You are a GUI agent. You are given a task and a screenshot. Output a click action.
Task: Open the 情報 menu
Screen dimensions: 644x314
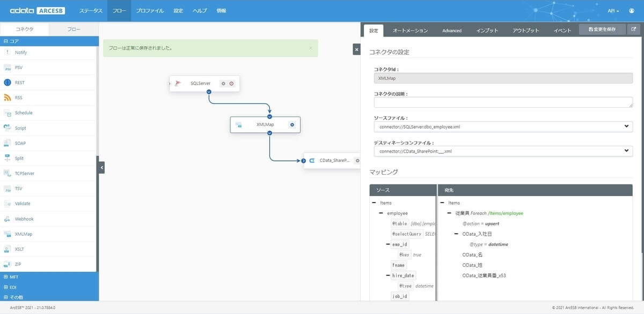221,11
